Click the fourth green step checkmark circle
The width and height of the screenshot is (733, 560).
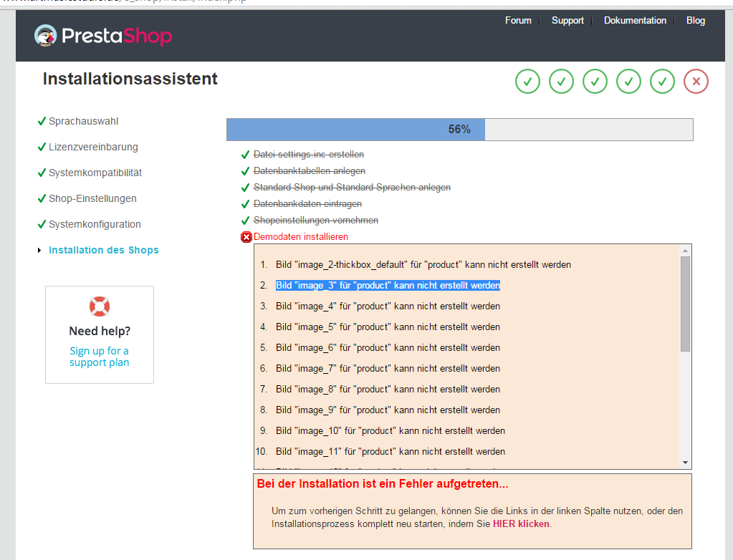(628, 81)
